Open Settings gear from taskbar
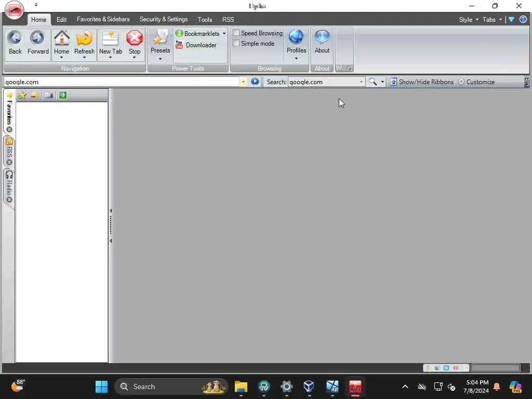Image resolution: width=532 pixels, height=399 pixels. (286, 387)
